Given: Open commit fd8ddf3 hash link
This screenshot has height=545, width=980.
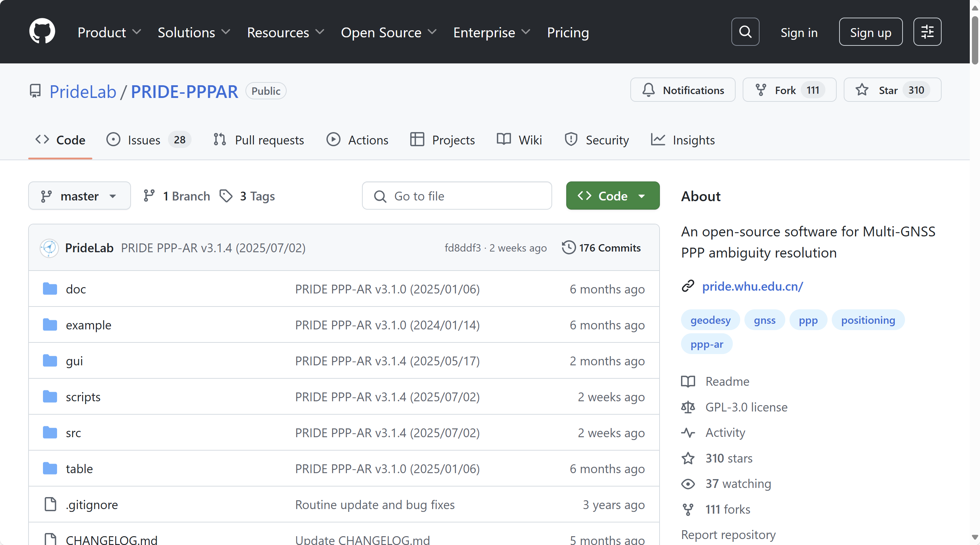Looking at the screenshot, I should (463, 248).
